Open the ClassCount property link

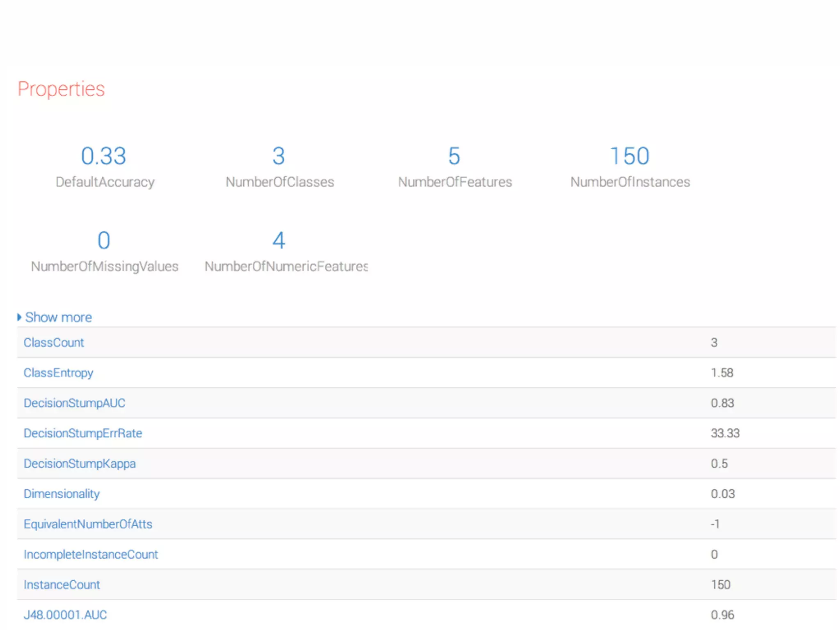54,342
